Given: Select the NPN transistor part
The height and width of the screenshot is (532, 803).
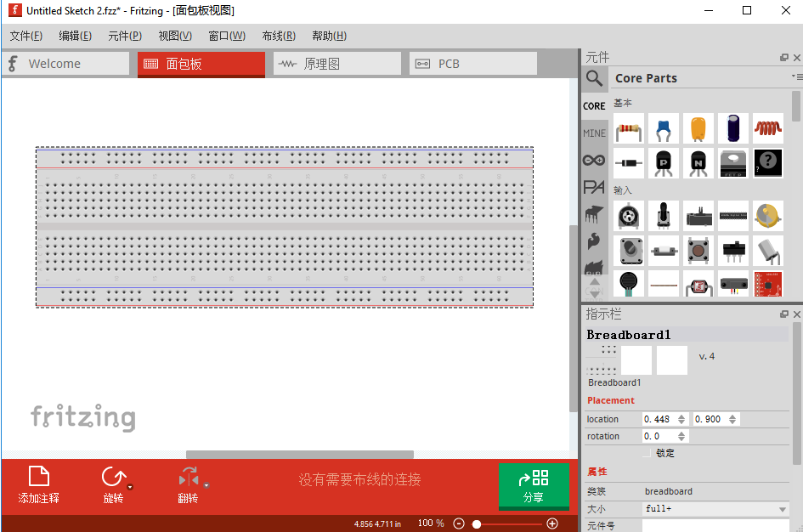Looking at the screenshot, I should coord(698,163).
